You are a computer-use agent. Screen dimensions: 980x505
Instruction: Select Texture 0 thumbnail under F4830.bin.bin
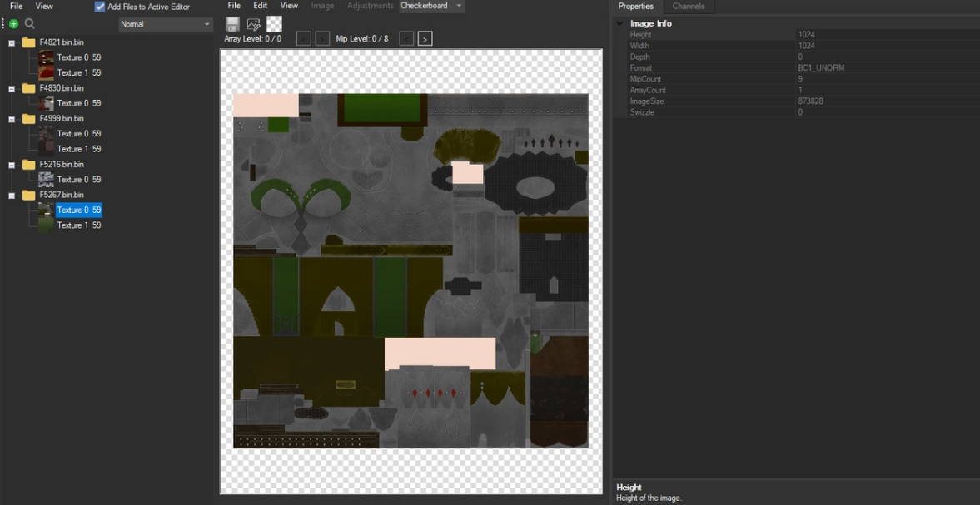[x=47, y=103]
